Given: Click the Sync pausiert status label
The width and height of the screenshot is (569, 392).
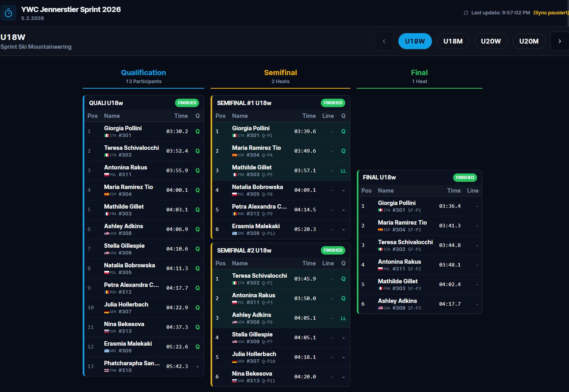Looking at the screenshot, I should click(x=551, y=13).
